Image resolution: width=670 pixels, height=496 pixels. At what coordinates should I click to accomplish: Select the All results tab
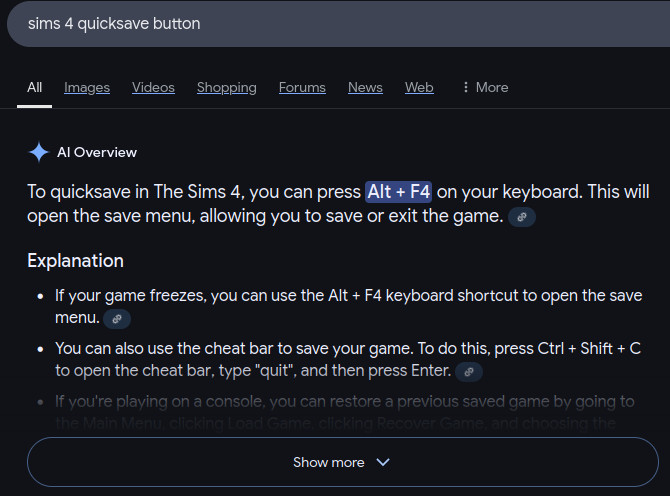tap(35, 87)
